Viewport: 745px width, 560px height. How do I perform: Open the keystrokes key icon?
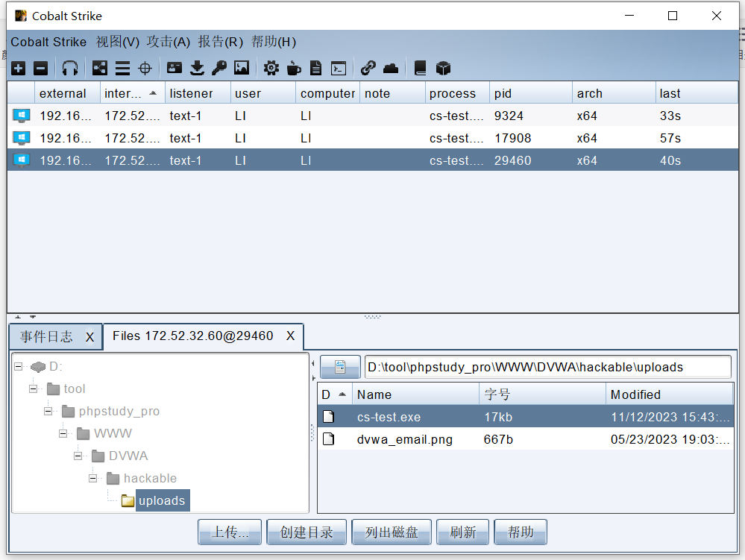(x=219, y=69)
